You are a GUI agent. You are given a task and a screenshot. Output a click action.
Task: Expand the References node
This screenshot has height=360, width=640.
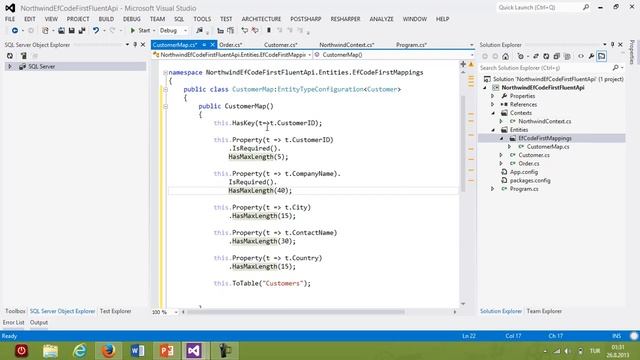[493, 104]
